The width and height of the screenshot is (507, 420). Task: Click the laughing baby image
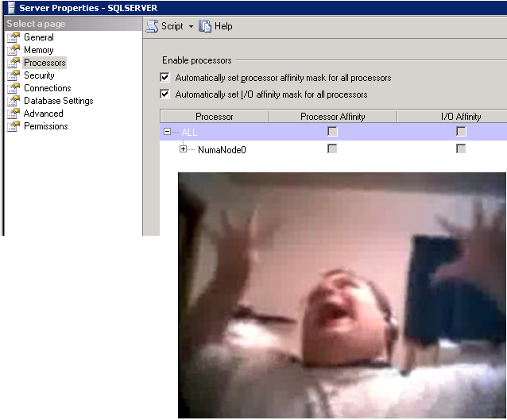[342, 295]
